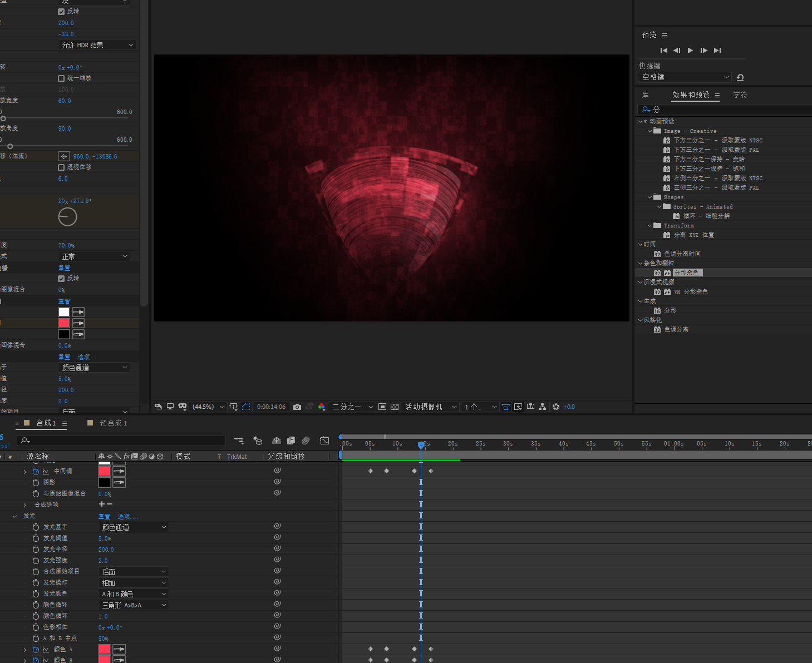
Task: Toggle the hide shy layers icon
Action: coord(276,441)
